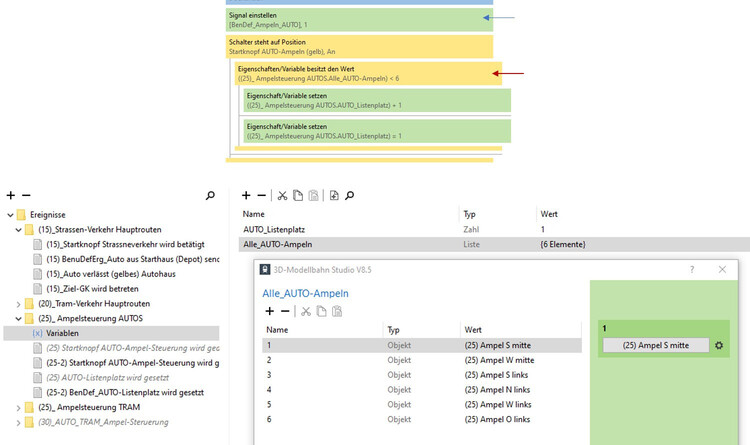Collapse the (15)_Strassen-Verkehr Hauptrouten folder
Screen dimensions: 750x445
pos(19,230)
